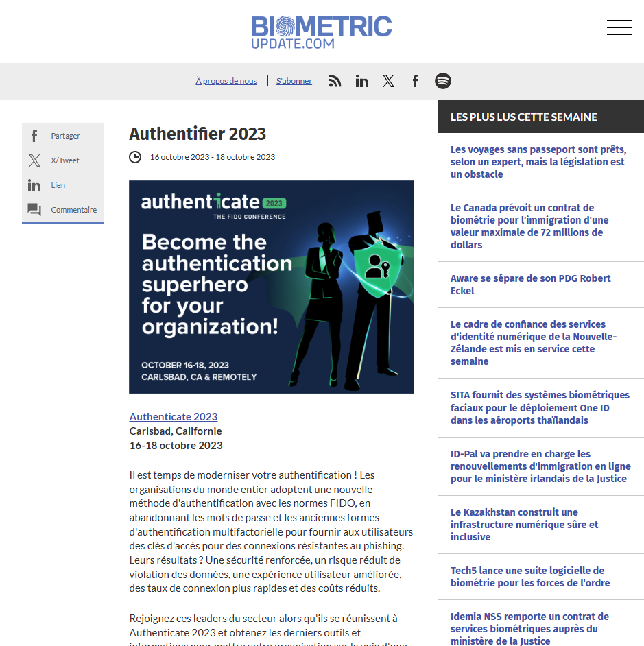Open the Authenticate 2023 link
The width and height of the screenshot is (644, 646).
tap(174, 416)
